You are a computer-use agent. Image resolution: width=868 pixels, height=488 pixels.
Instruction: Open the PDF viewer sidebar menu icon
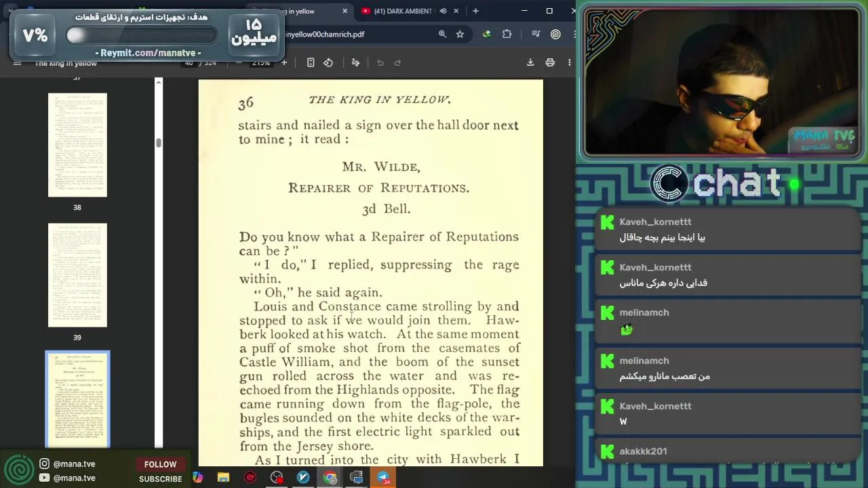18,63
